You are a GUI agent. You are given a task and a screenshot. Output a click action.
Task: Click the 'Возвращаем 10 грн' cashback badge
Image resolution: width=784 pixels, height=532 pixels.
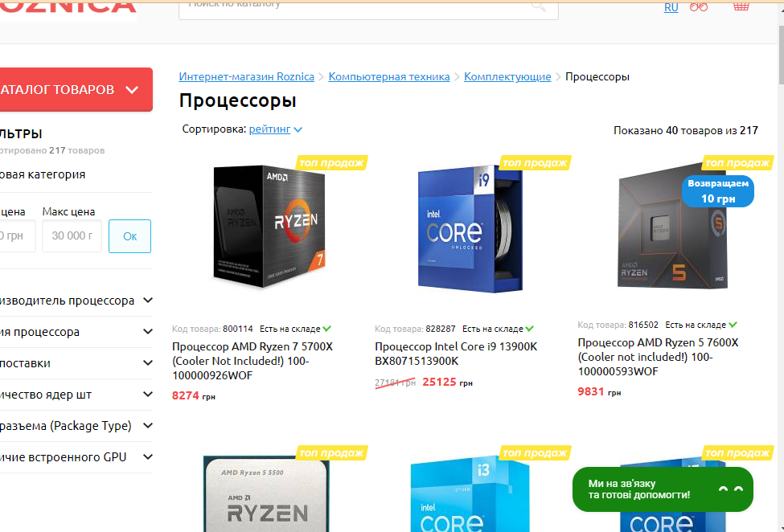(x=718, y=190)
